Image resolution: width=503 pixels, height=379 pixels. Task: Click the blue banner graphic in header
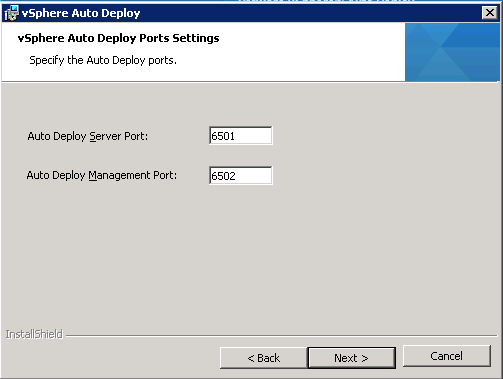tap(452, 52)
